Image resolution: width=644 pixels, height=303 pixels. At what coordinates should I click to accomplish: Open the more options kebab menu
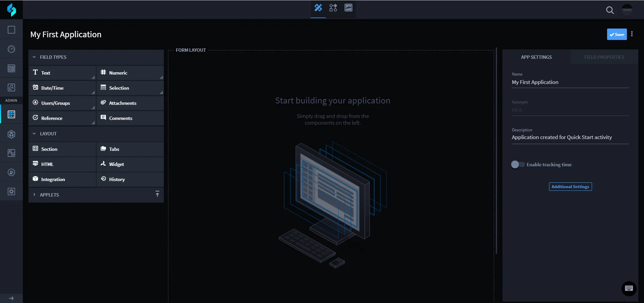632,34
